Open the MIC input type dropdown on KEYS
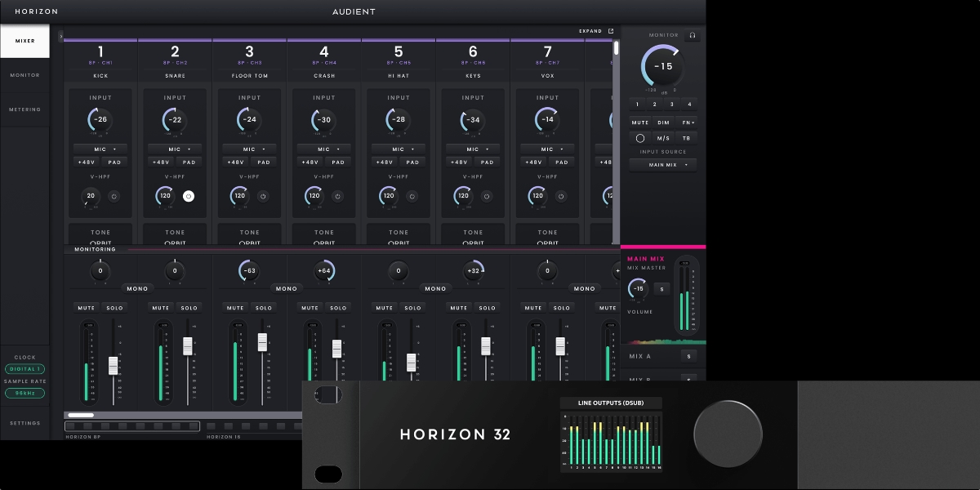 [473, 149]
